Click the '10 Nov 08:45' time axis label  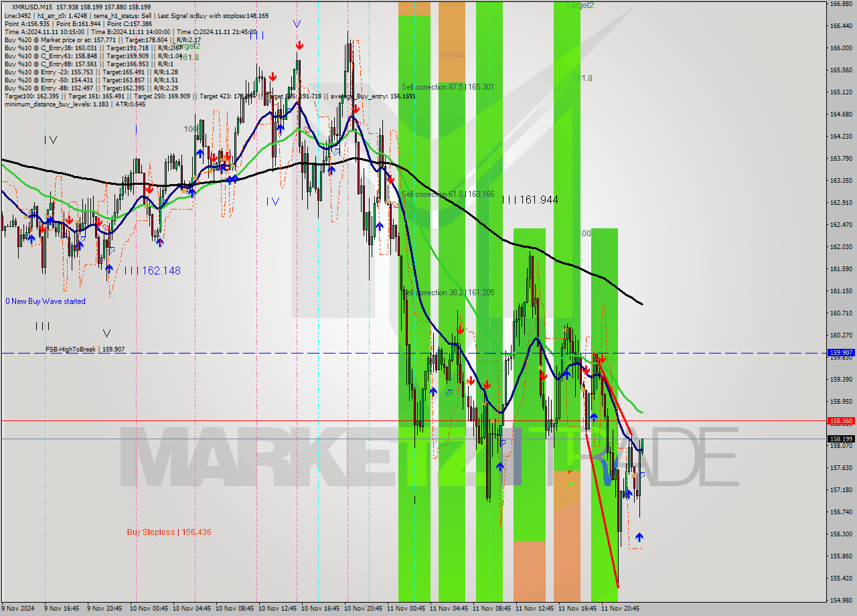pyautogui.click(x=235, y=609)
